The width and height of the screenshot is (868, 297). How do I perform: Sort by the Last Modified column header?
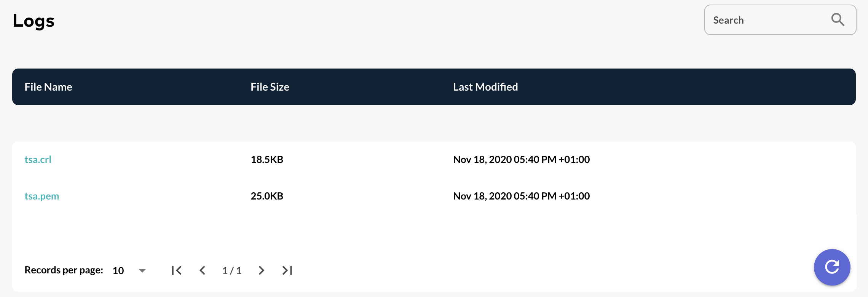[x=485, y=87]
